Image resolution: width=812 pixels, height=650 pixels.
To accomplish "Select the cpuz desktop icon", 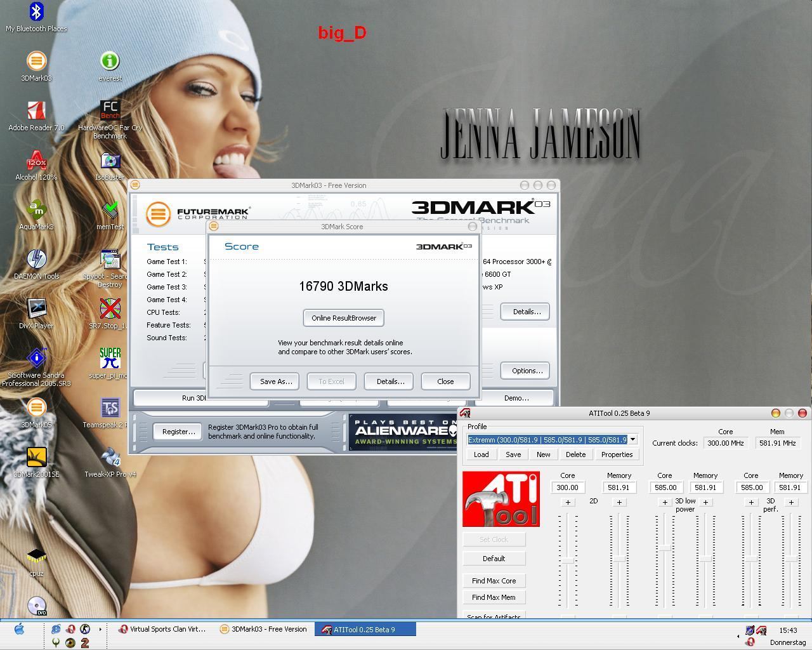I will coord(36,562).
